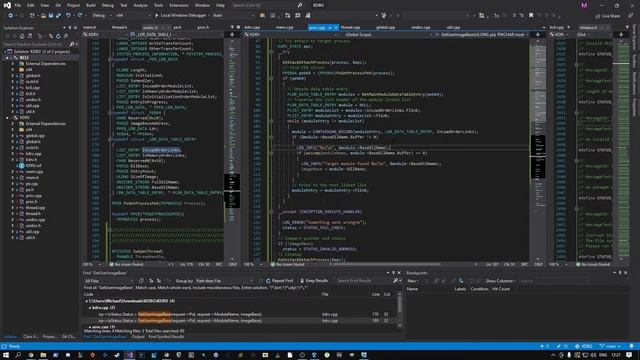This screenshot has height=360, width=640.
Task: Click the bookmark icon in the toolbar
Action: pos(531,16)
